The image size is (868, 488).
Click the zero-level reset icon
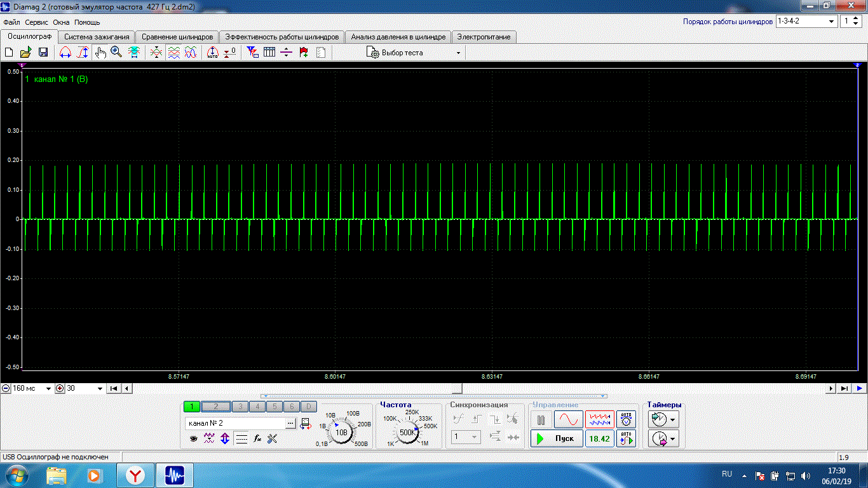click(x=230, y=53)
